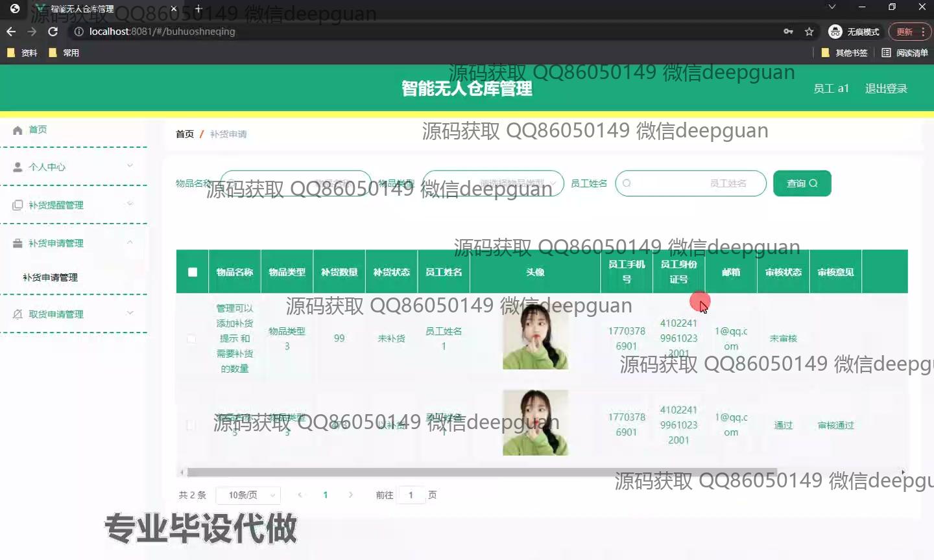934x560 pixels.
Task: Expand the 个人中心 menu chevron
Action: pos(130,167)
